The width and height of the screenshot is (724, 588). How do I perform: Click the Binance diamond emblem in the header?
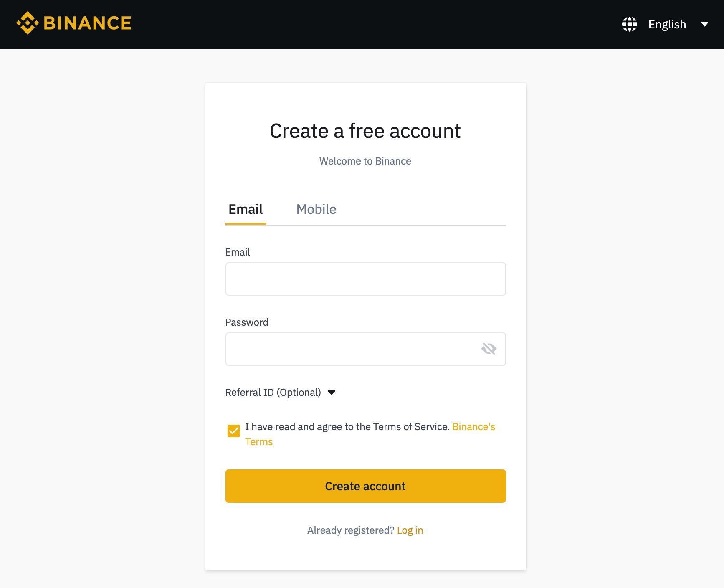coord(27,23)
